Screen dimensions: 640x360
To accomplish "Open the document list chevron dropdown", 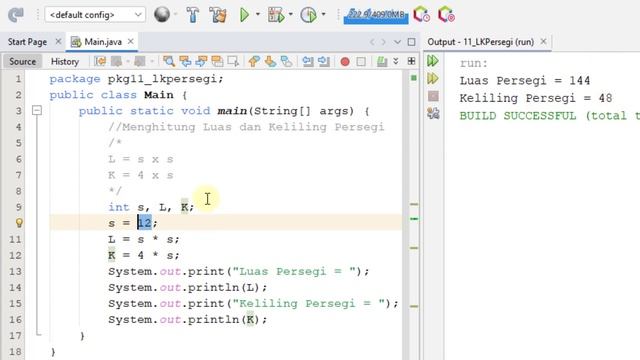I will 398,42.
